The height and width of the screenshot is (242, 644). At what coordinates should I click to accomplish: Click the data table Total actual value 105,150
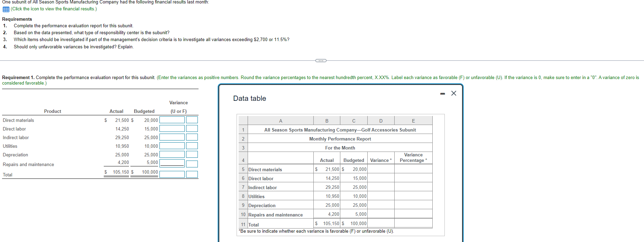(x=331, y=223)
